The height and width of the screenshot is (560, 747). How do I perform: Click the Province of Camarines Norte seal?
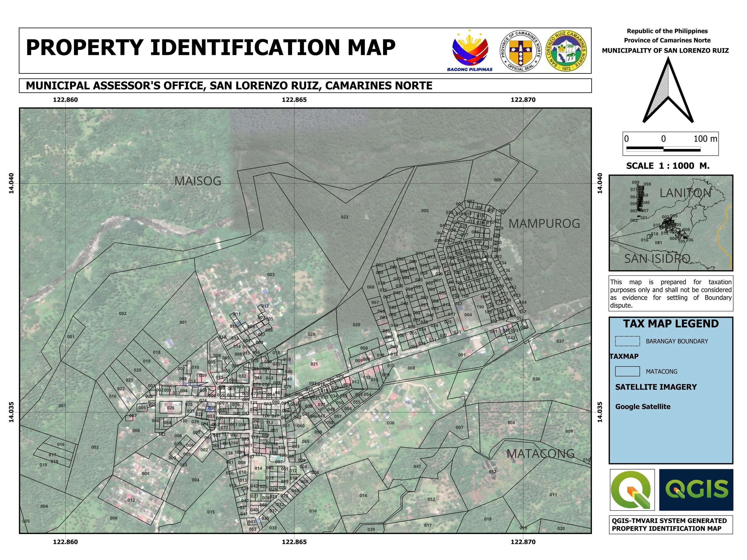521,51
